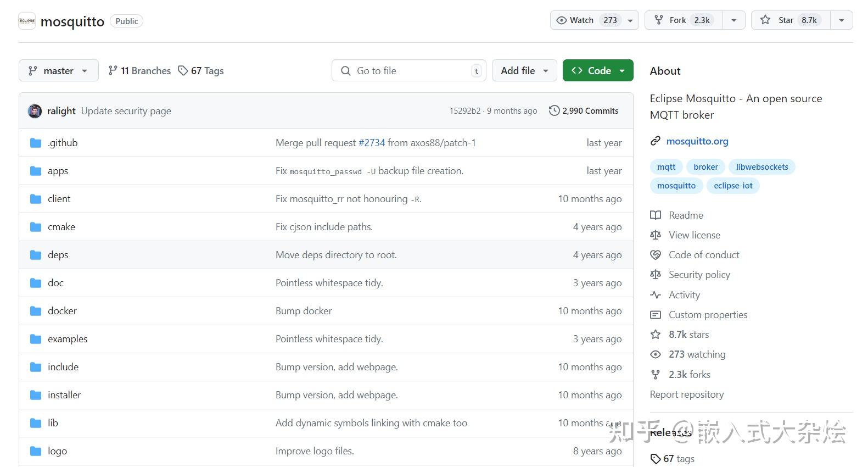Open the Star lists dropdown arrow
The image size is (868, 467).
click(x=841, y=20)
